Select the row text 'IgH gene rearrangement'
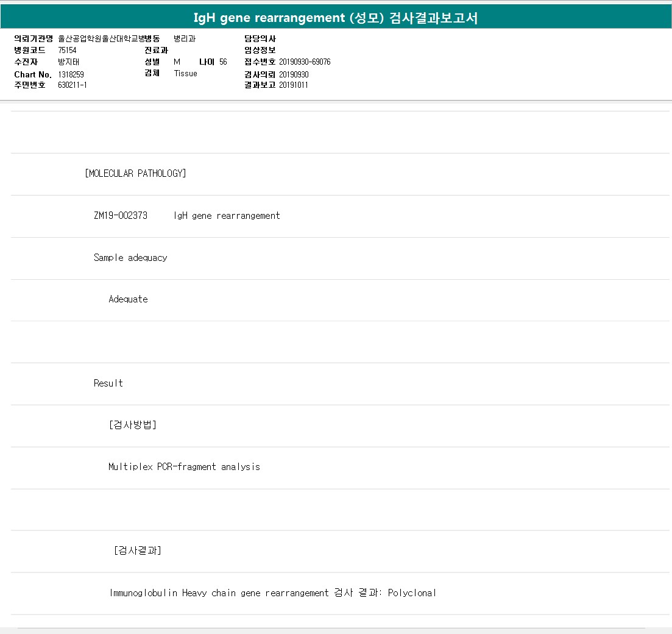672x634 pixels. 227,215
